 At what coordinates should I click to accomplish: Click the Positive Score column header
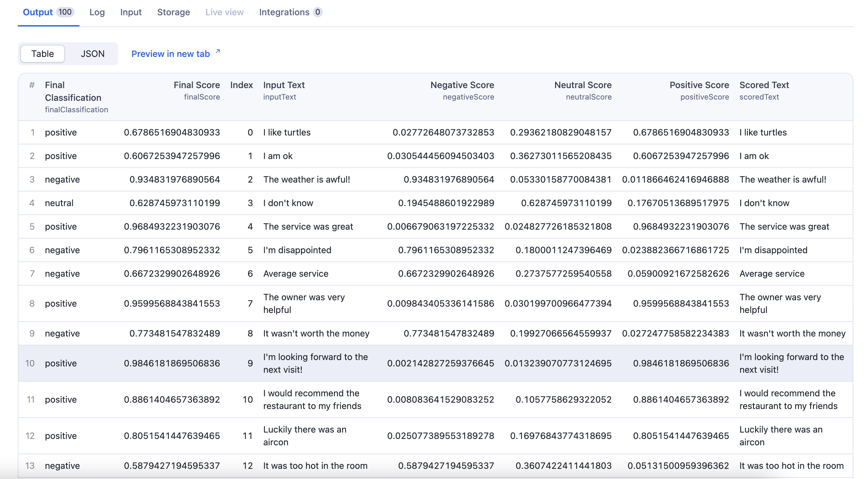pos(699,91)
